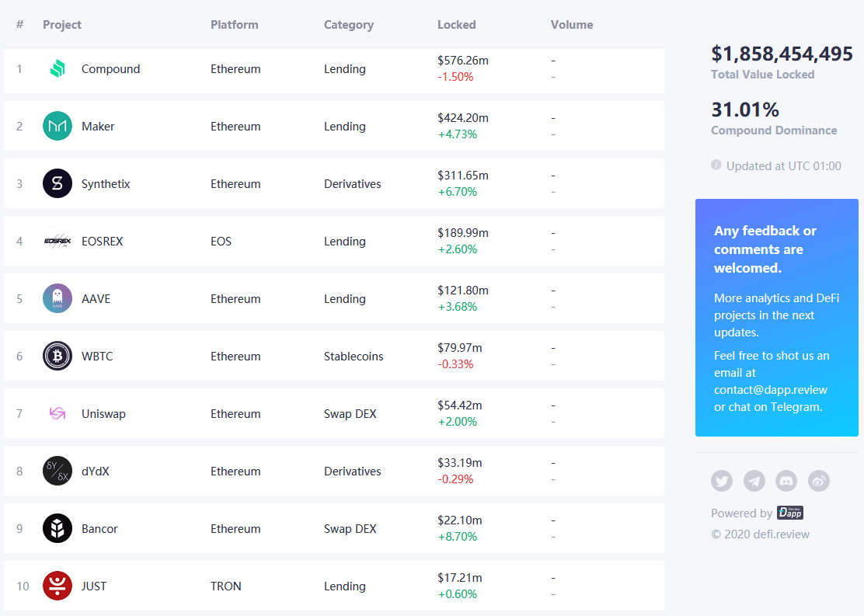
Task: Click the Dapp logo next to Powered by
Action: coord(789,513)
